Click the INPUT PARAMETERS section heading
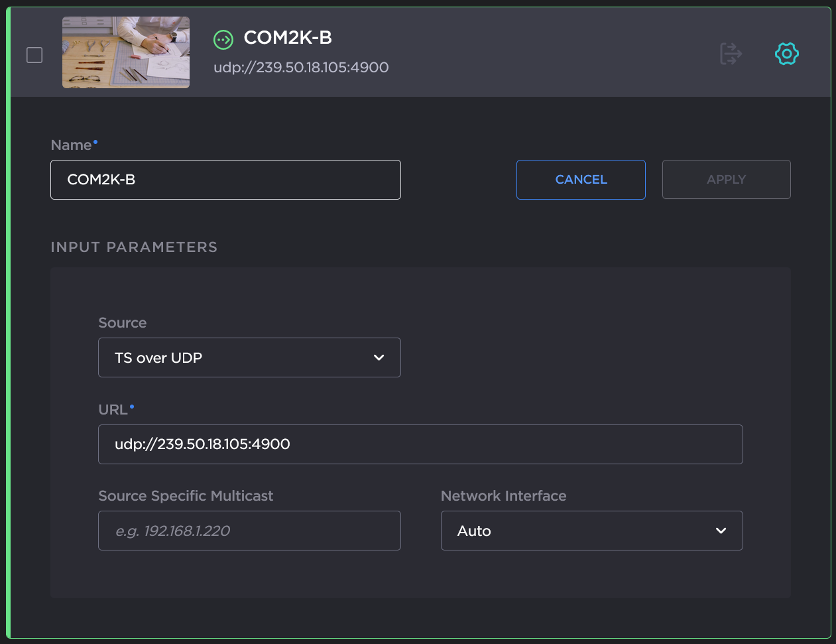836x644 pixels. coord(134,247)
